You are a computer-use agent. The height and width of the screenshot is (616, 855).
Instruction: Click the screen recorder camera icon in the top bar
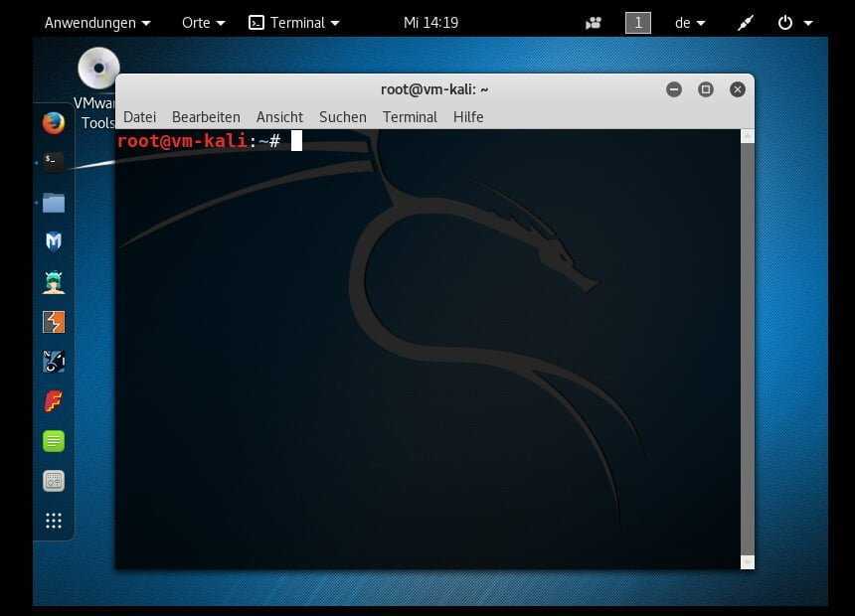(594, 23)
